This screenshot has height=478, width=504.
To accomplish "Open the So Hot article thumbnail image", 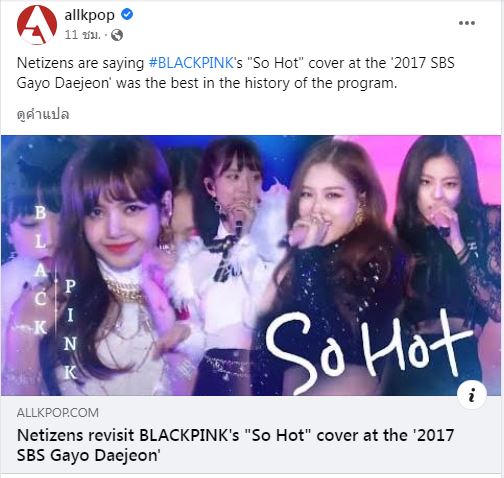I will [x=251, y=265].
